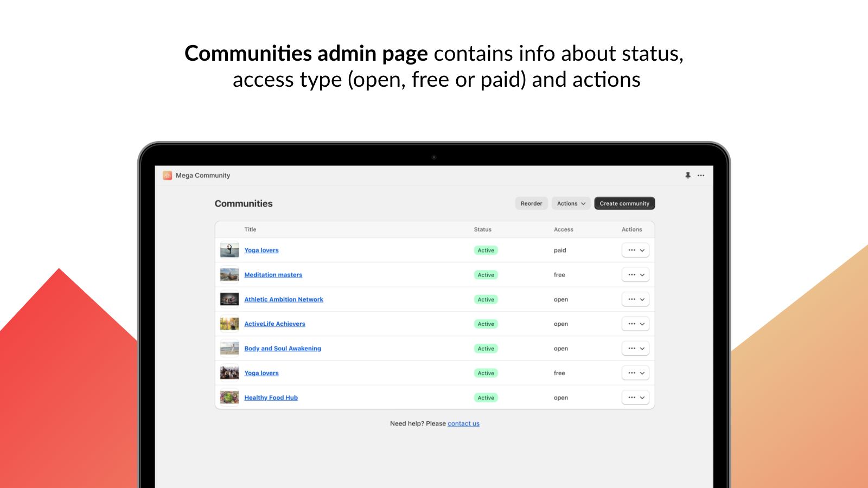Expand the chevron in the second Yoga lovers row
Viewport: 868px width, 488px height.
(642, 373)
